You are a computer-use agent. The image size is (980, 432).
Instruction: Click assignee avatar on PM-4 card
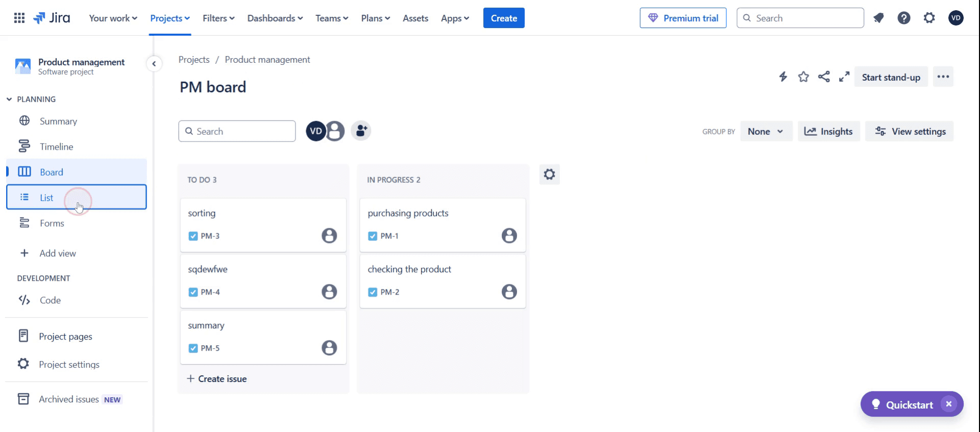click(x=329, y=292)
